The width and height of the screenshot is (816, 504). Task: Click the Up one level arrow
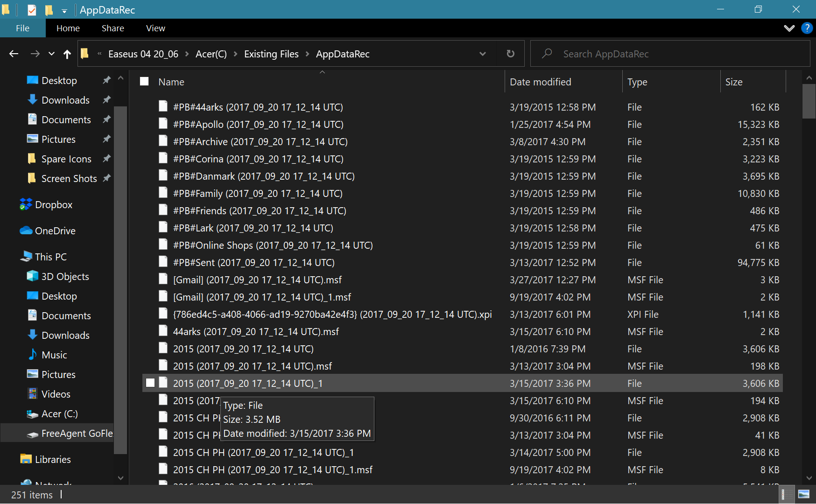coord(67,54)
